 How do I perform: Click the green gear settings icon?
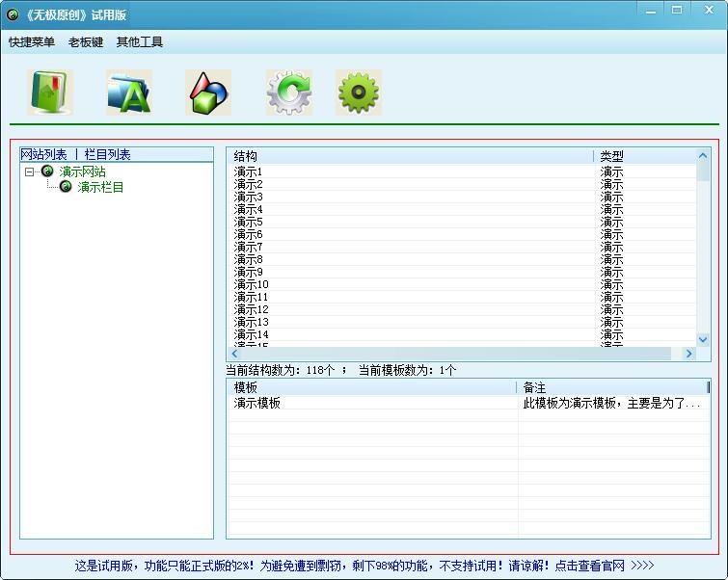point(358,93)
